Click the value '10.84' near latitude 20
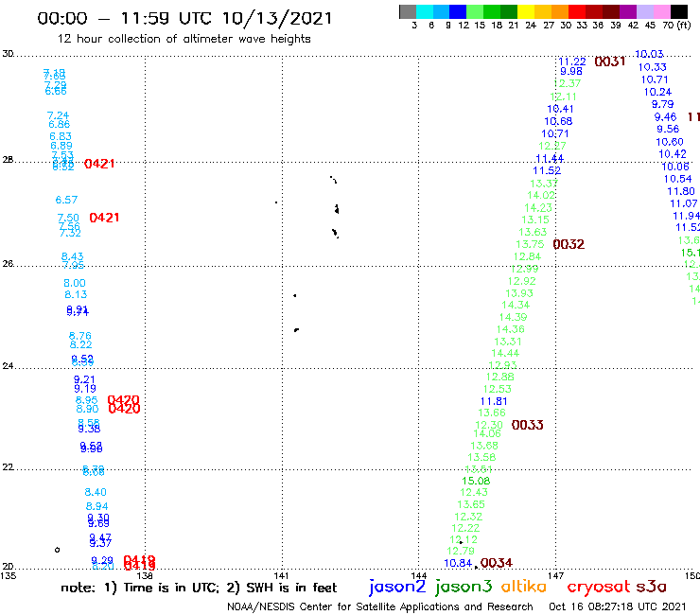This screenshot has width=700, height=615. point(458,563)
